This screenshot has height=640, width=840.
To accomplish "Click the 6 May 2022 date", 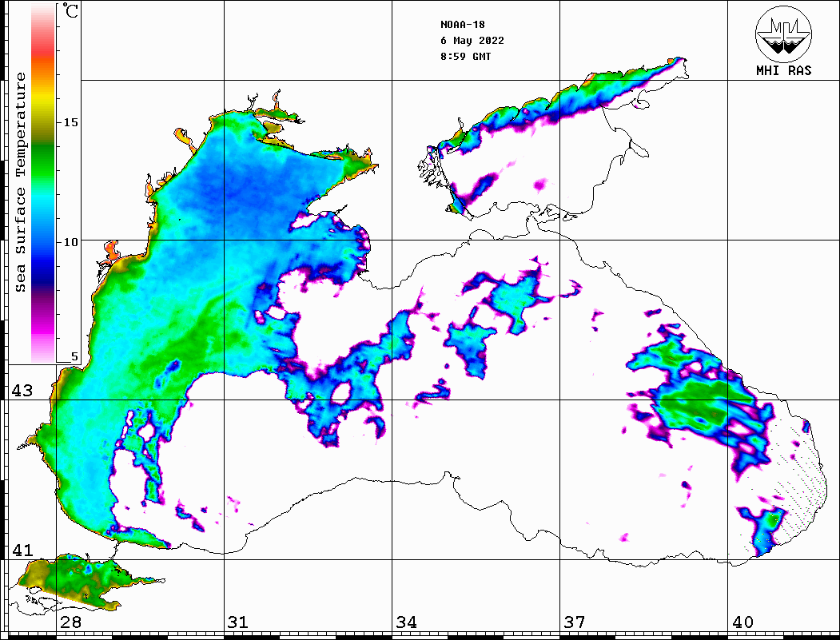I will [472, 41].
